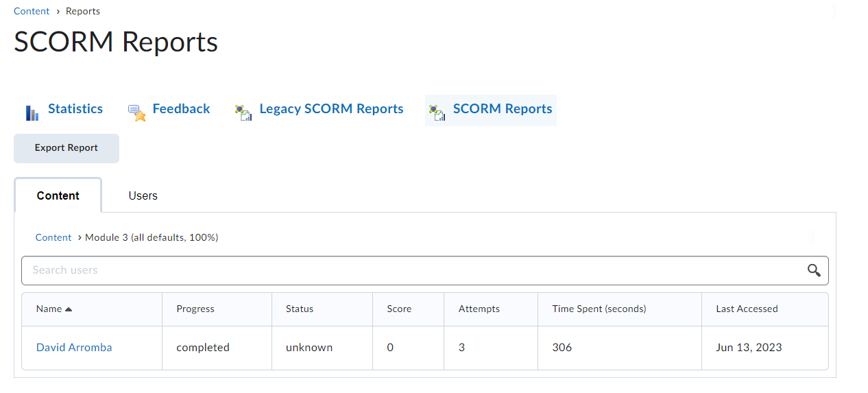This screenshot has width=868, height=393.
Task: Click the Legacy SCORM Reports icon
Action: pyautogui.click(x=243, y=112)
